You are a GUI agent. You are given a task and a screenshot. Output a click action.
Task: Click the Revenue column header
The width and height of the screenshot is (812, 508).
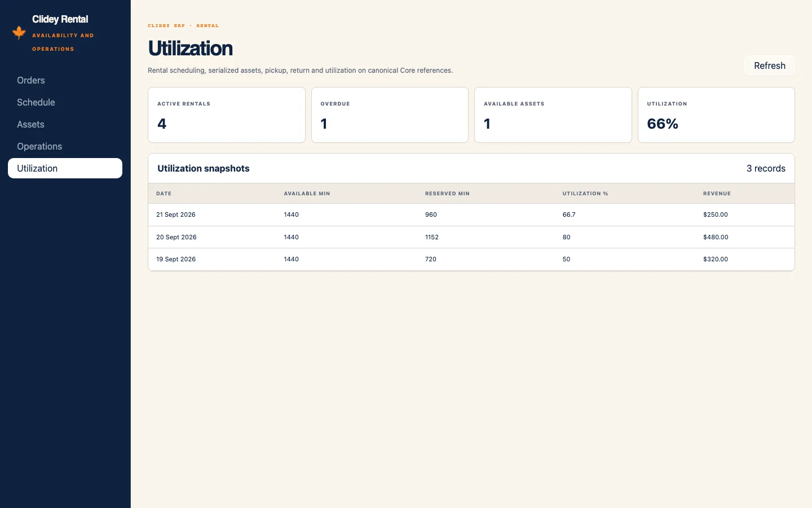[717, 194]
